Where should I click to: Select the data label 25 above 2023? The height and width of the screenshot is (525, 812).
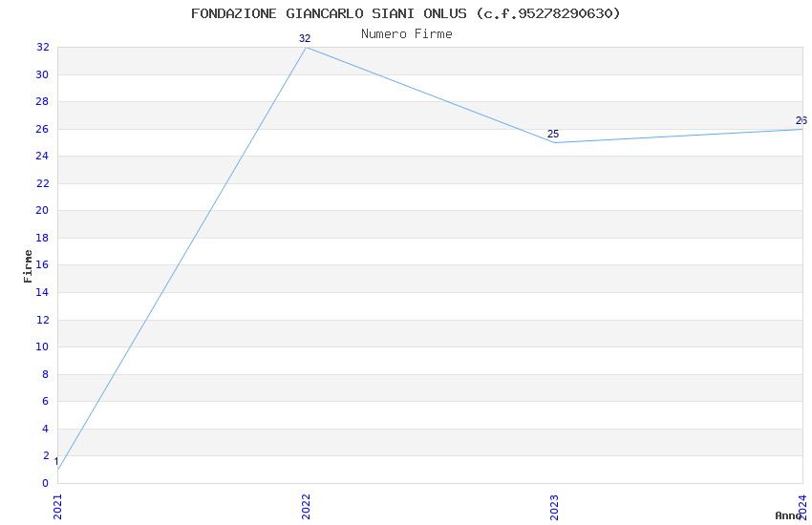click(x=553, y=134)
